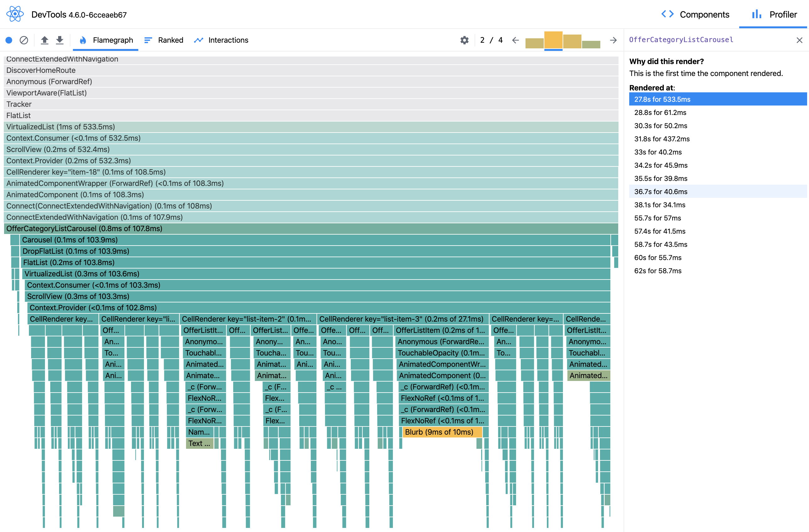Click the download profile icon
Screen dimensions: 809x532
pyautogui.click(x=60, y=40)
